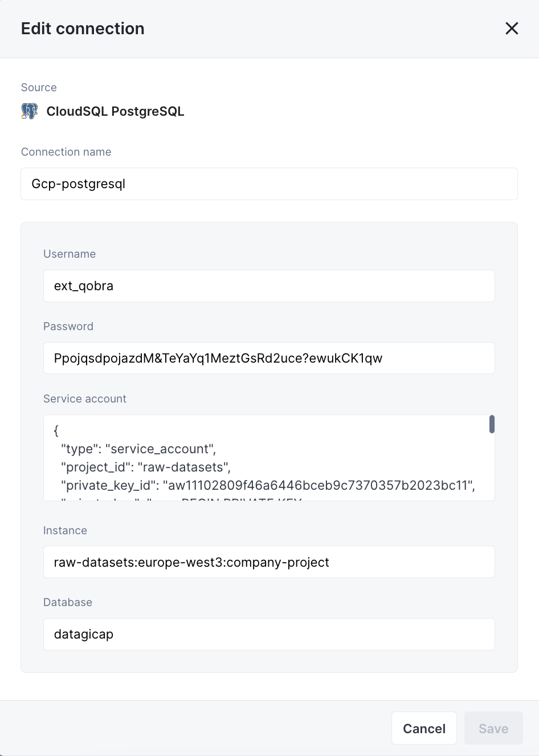The height and width of the screenshot is (756, 539).
Task: Click into the Password field
Action: [269, 358]
